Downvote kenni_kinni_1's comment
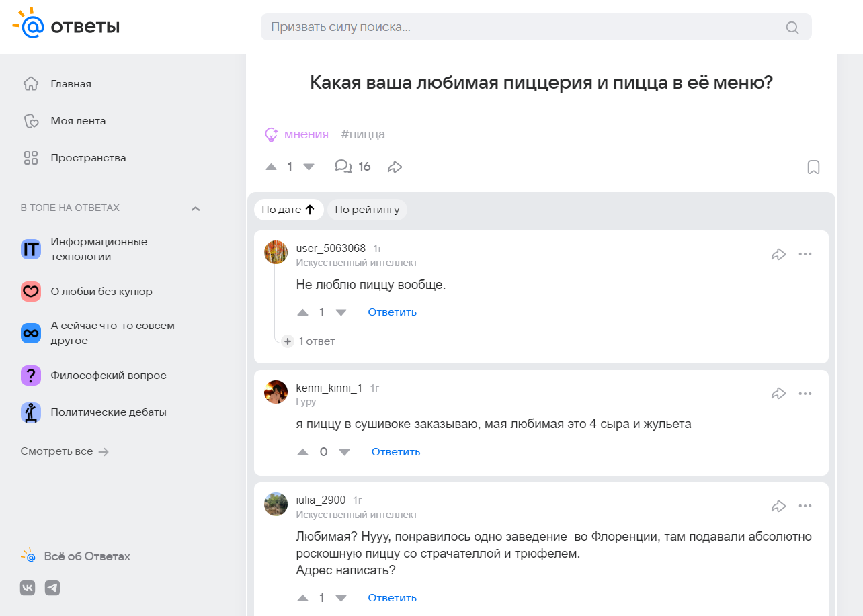This screenshot has height=616, width=863. click(345, 451)
